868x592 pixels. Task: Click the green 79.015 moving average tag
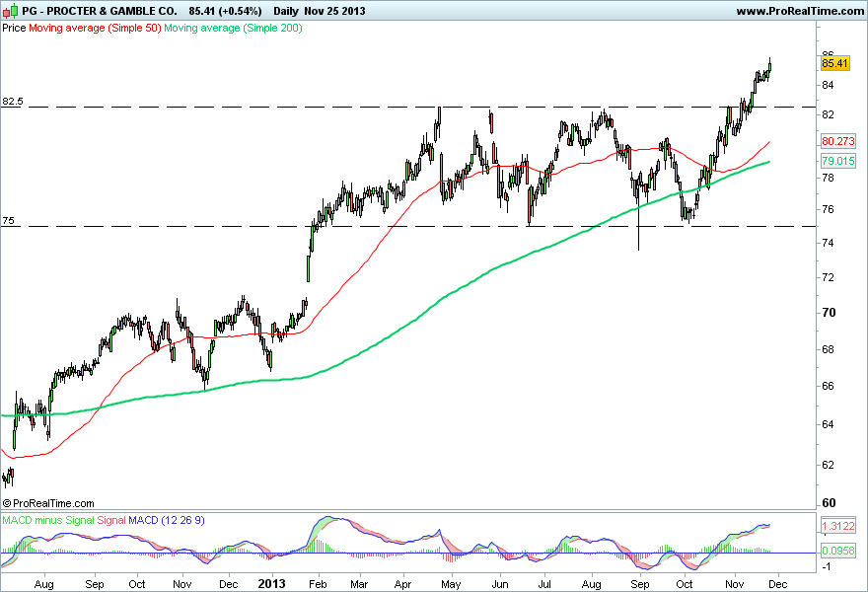[x=838, y=161]
